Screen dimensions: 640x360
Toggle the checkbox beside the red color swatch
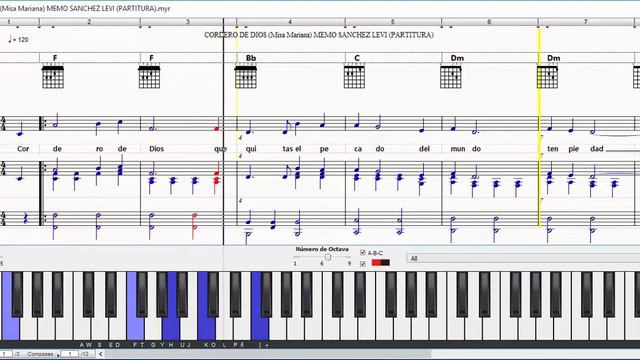tap(362, 264)
